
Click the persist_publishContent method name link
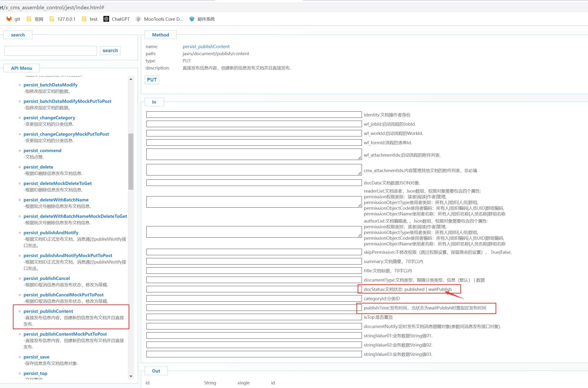tap(206, 46)
